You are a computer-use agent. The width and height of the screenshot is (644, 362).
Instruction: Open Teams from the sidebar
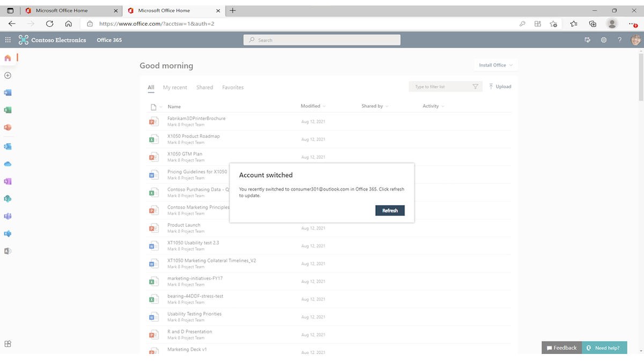(8, 217)
